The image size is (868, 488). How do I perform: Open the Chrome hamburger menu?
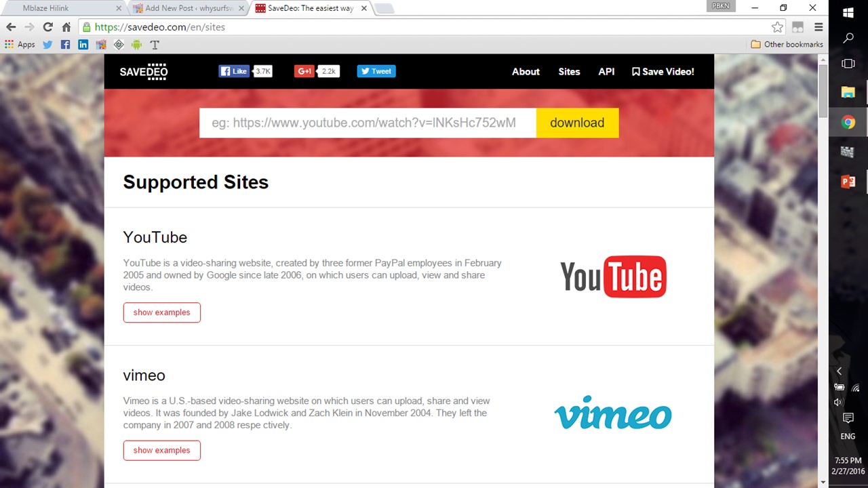coord(818,27)
